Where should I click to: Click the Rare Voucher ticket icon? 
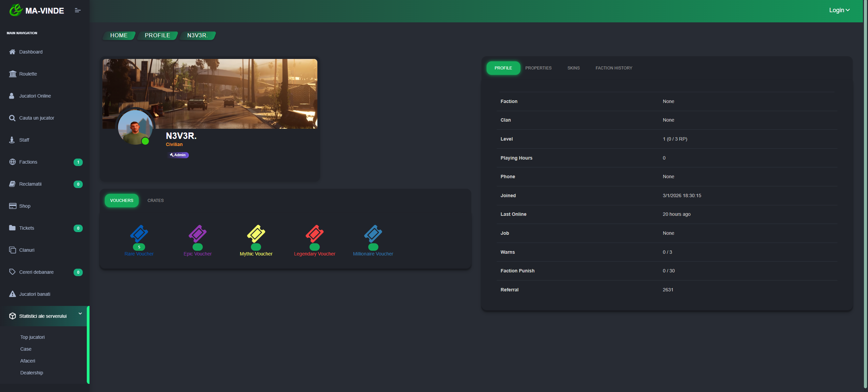[x=139, y=233]
